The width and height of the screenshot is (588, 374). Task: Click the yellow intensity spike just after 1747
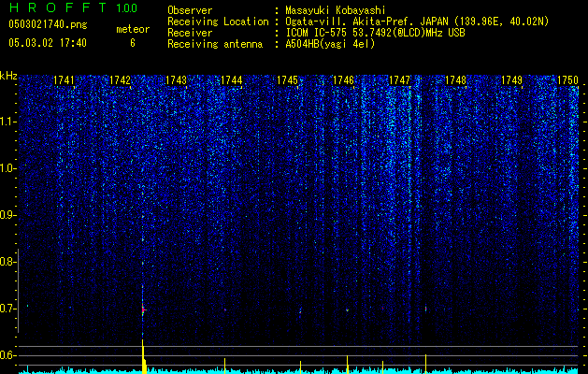425,364
